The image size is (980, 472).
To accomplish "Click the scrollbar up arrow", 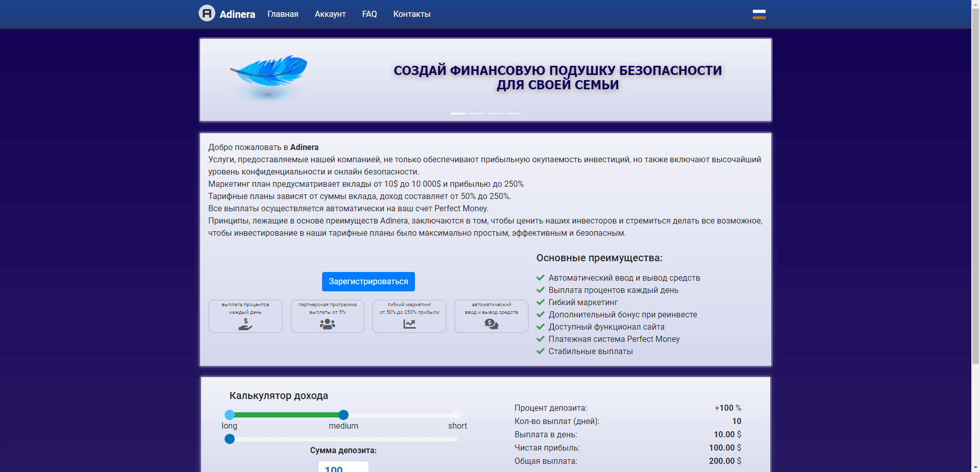I will pyautogui.click(x=975, y=5).
